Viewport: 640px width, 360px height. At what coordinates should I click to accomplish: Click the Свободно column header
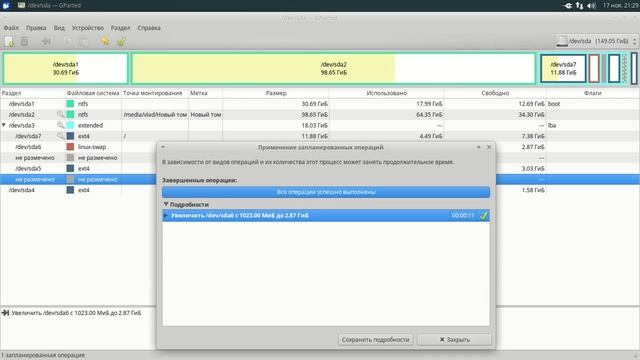pos(495,93)
